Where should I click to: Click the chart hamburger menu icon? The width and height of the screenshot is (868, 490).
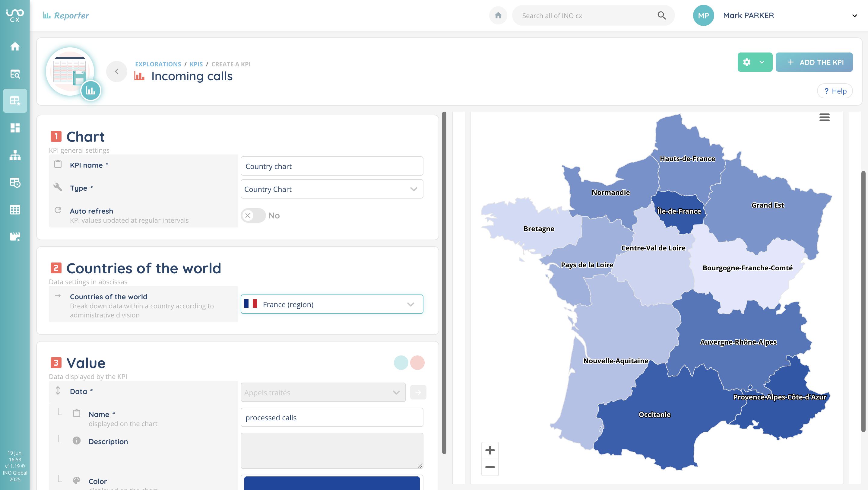[x=824, y=117]
